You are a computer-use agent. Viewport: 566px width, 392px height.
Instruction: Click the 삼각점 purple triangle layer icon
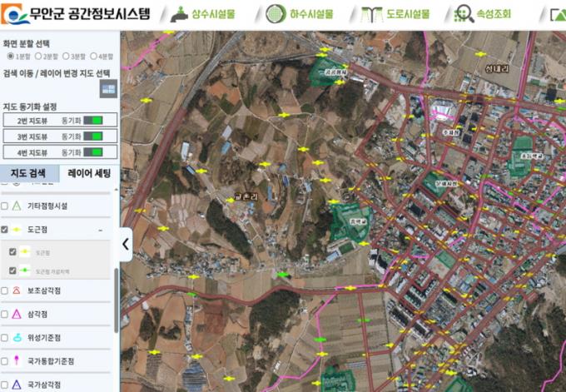[x=17, y=315]
